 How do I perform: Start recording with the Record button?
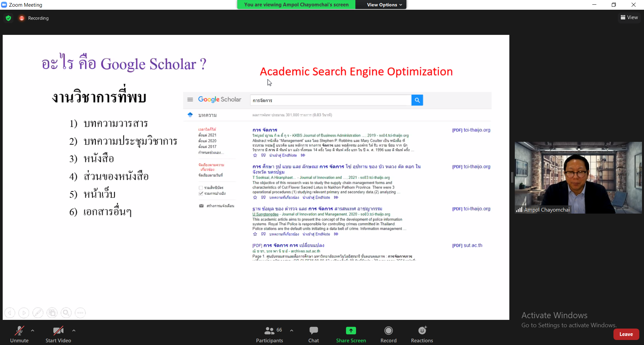(388, 331)
